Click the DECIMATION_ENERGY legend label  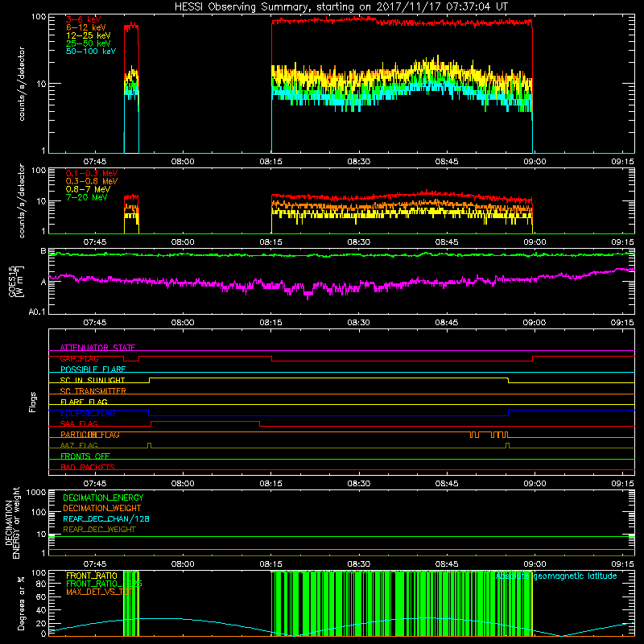click(103, 497)
